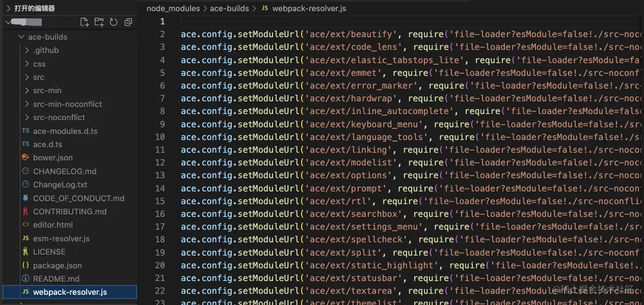The image size is (644, 305).
Task: Click the info icon beside README.md
Action: click(x=25, y=279)
